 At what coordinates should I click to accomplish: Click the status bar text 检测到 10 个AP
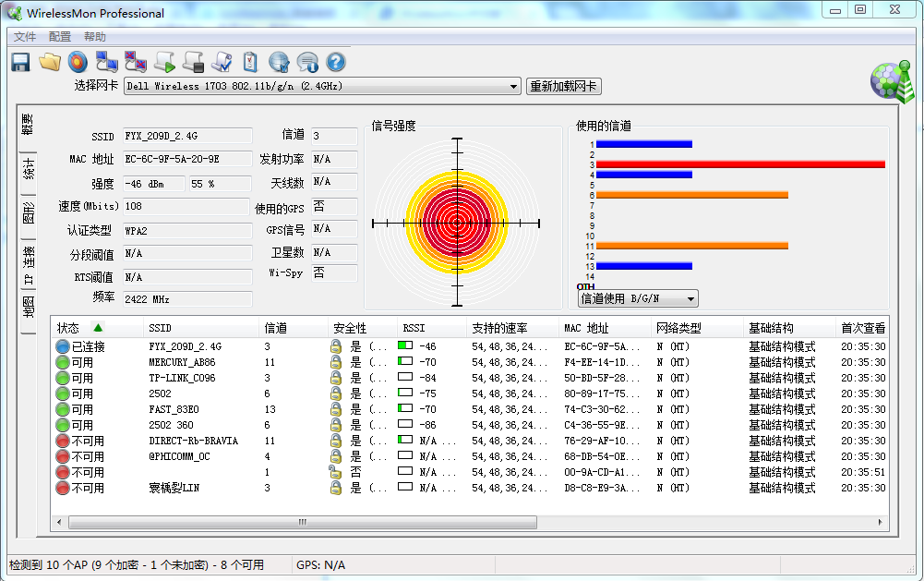tap(136, 565)
